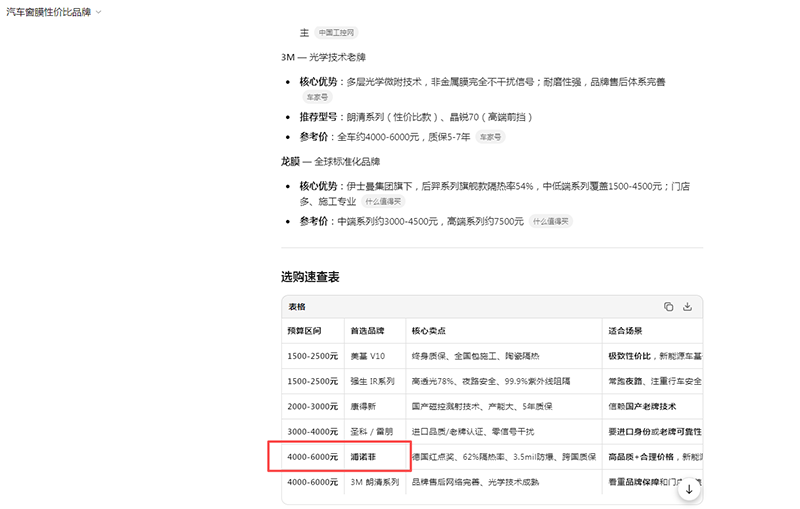Click the 信赖国产老牌技术 scenario cell
Viewport: 800px width, 509px height.
[653, 406]
